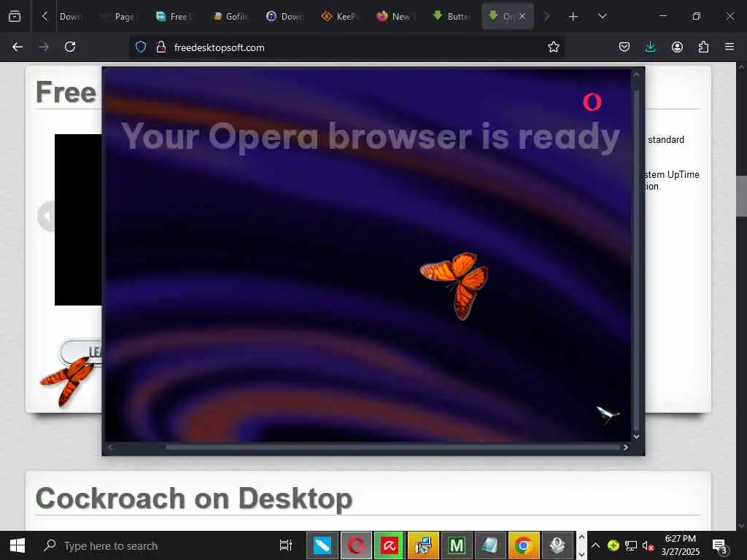
Task: Open the blue pen app on taskbar
Action: (x=322, y=545)
